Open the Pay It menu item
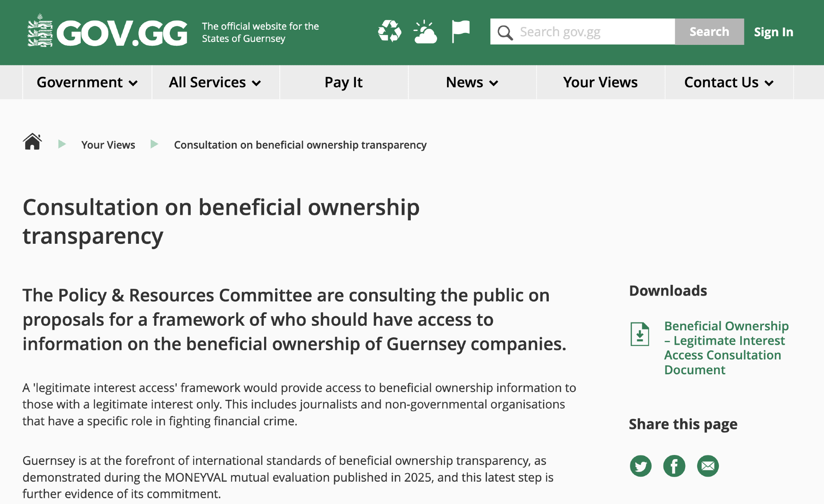The image size is (824, 504). pyautogui.click(x=344, y=82)
